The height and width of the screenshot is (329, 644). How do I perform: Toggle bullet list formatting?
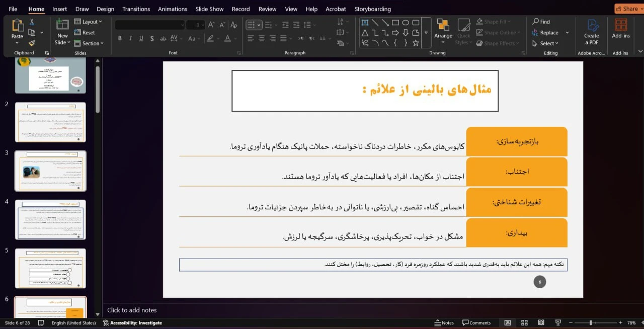251,25
